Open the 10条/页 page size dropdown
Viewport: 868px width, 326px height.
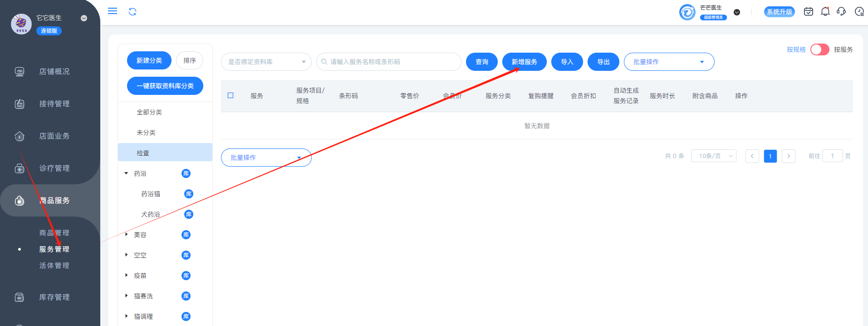714,156
